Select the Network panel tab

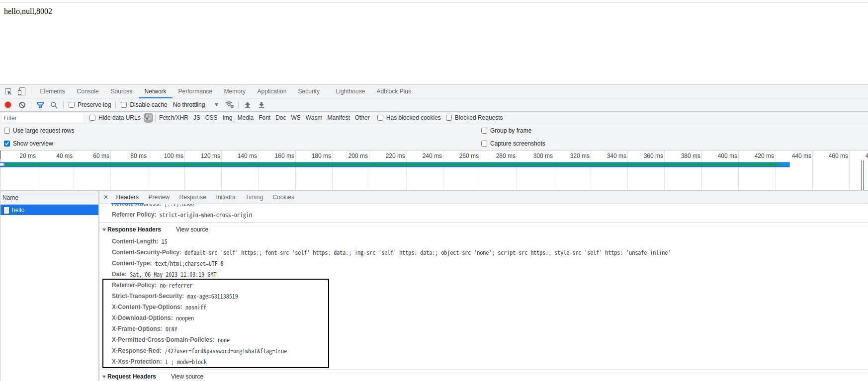(155, 91)
